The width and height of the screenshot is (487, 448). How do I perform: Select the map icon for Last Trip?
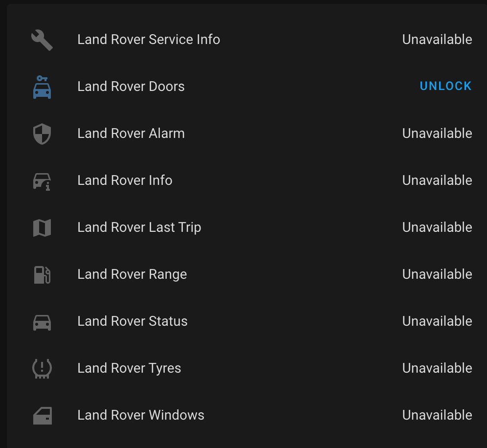[x=42, y=227]
